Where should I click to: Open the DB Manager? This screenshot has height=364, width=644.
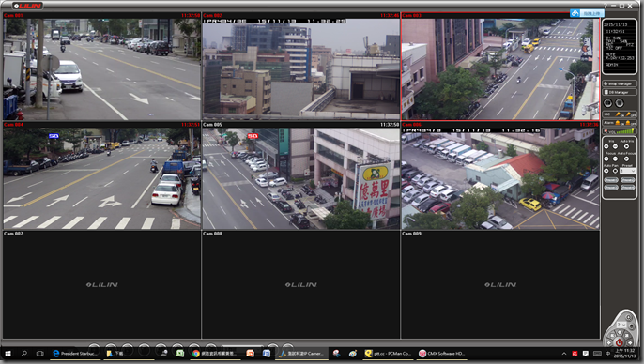tap(620, 92)
